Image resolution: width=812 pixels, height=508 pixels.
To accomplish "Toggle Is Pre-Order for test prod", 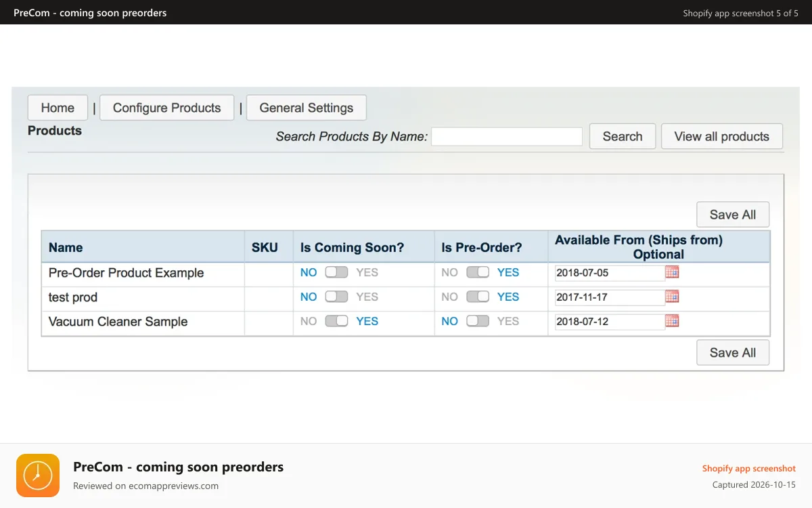I will coord(478,297).
